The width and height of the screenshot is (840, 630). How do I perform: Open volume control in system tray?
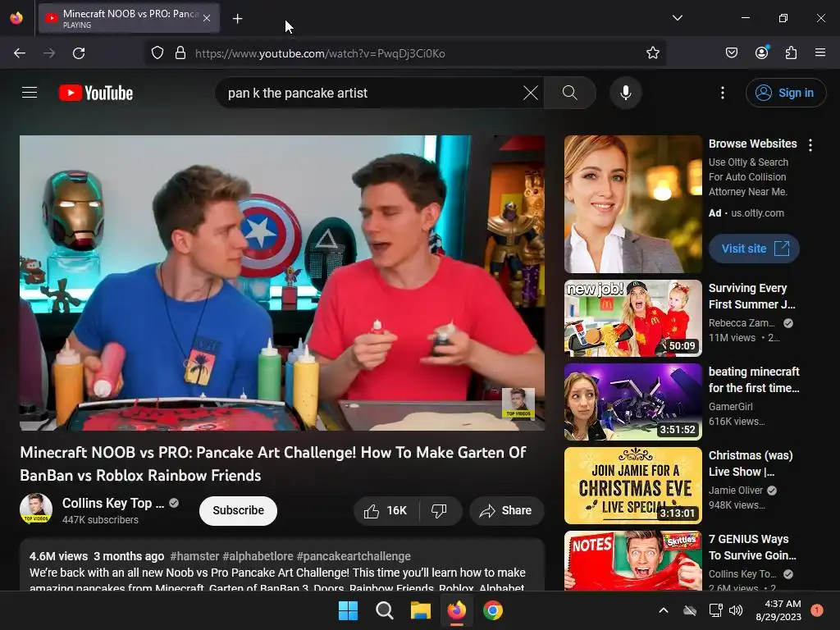736,610
